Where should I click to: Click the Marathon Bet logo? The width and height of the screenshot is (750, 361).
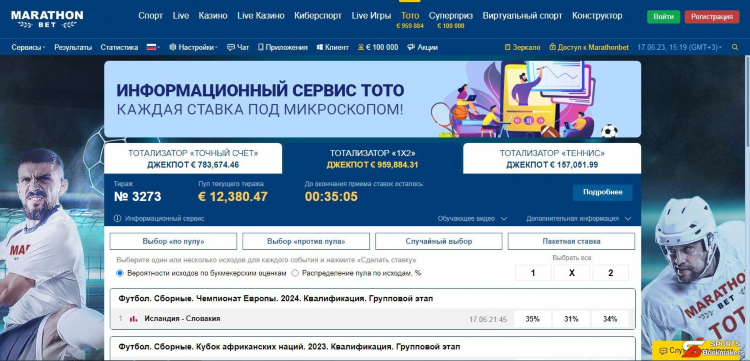(47, 19)
